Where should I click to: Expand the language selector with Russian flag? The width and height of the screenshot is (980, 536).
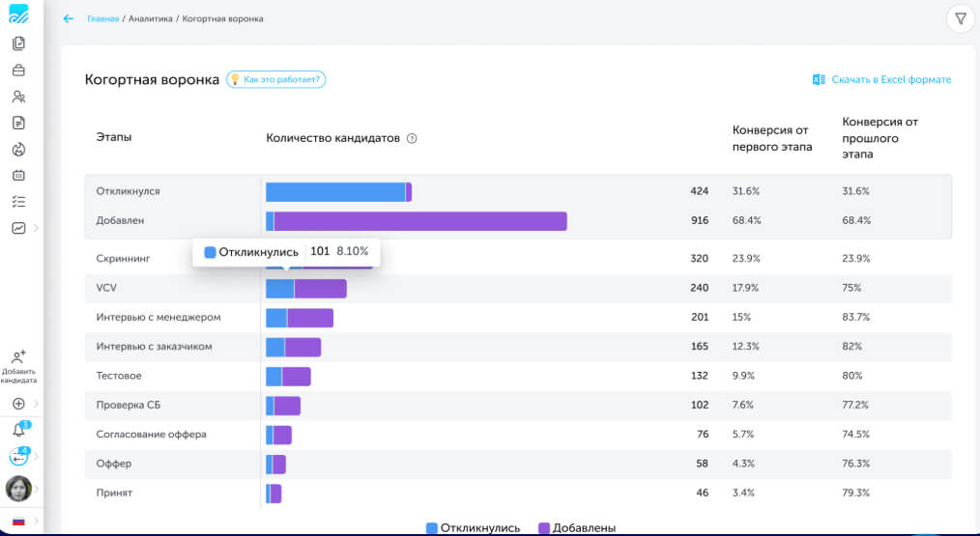coord(18,522)
